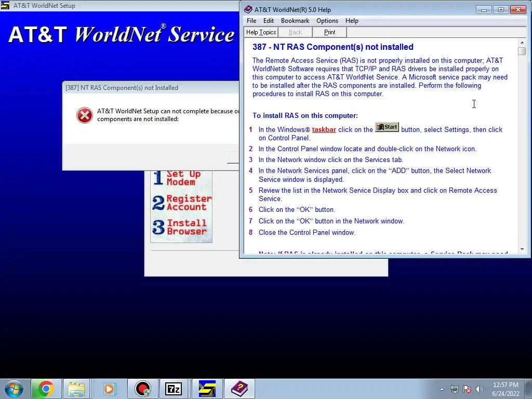Open the Windows Start orb
The image size is (532, 399).
pos(14,389)
